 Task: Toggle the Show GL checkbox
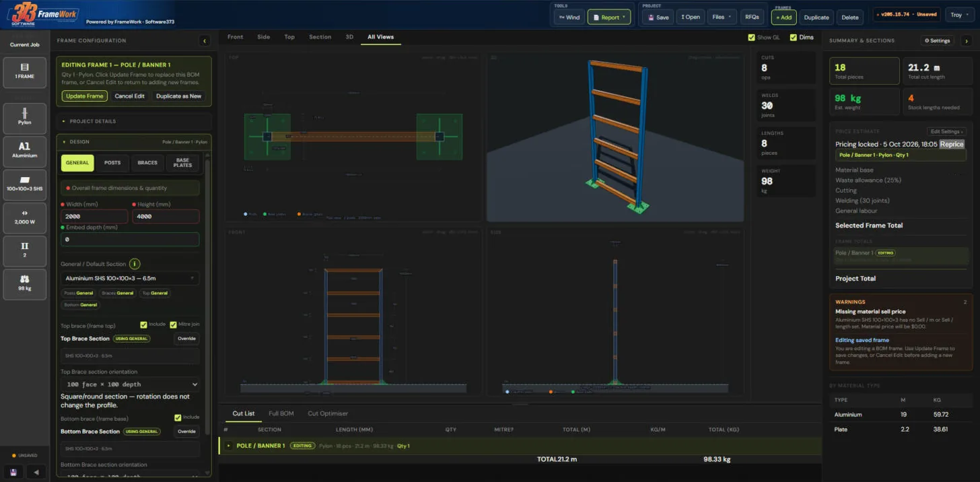point(751,38)
